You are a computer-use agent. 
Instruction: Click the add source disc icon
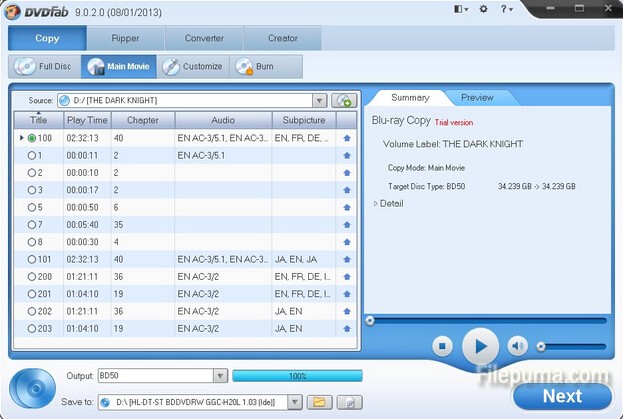pos(344,100)
